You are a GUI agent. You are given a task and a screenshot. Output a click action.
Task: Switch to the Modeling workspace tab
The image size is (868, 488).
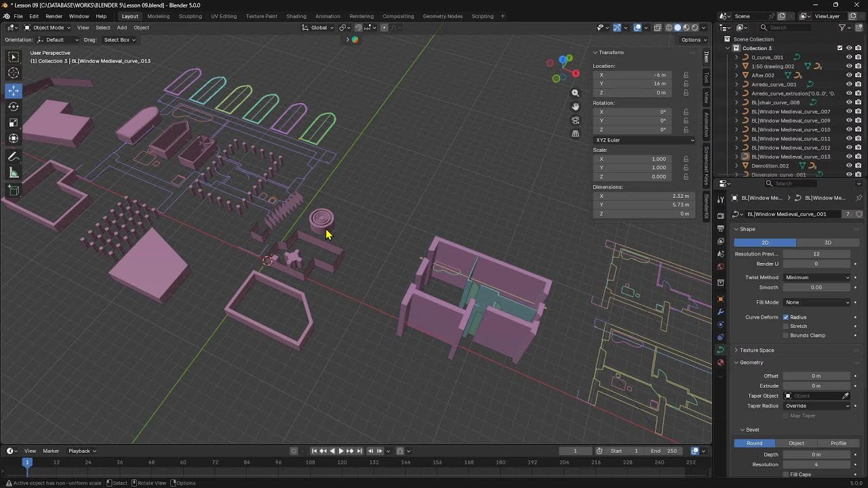click(159, 16)
